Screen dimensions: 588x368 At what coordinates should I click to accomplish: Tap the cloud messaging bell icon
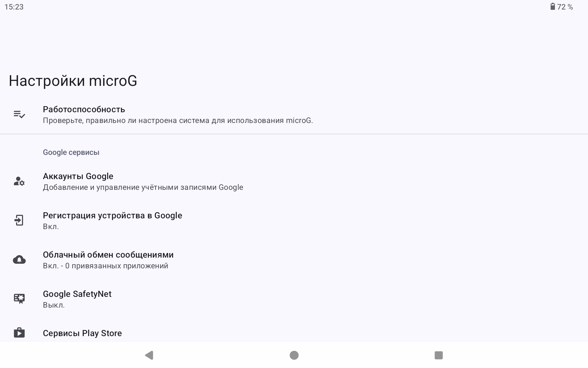pos(19,260)
